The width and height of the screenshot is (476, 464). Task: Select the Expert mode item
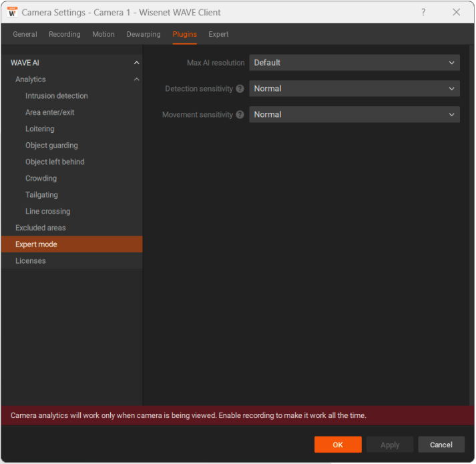pyautogui.click(x=71, y=244)
